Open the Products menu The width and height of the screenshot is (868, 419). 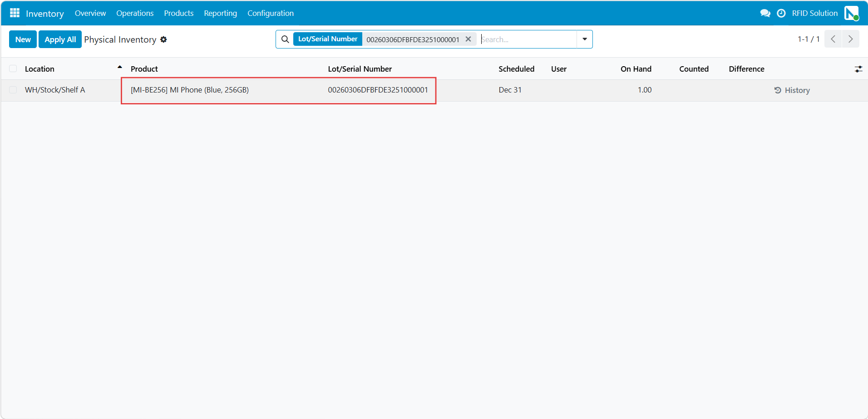click(x=179, y=13)
